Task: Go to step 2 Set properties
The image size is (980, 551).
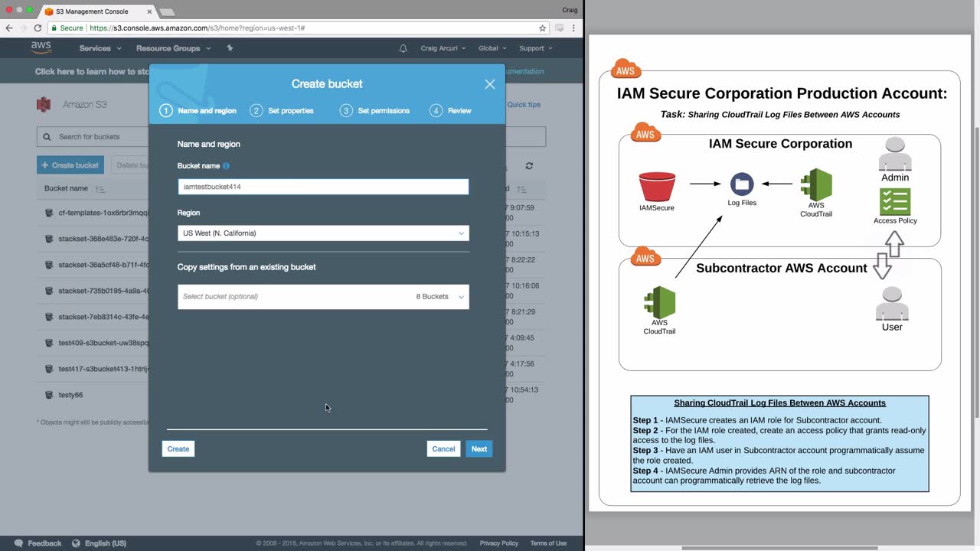Action: point(282,111)
